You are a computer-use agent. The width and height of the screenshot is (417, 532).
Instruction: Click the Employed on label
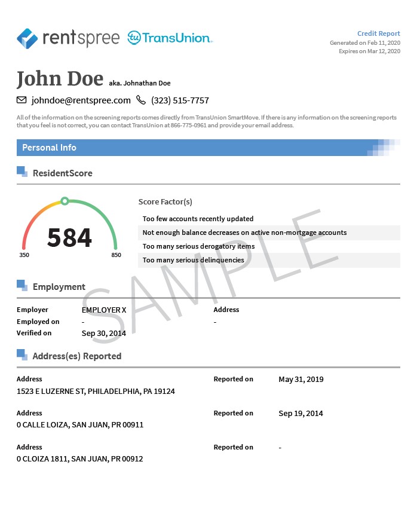[x=38, y=322]
